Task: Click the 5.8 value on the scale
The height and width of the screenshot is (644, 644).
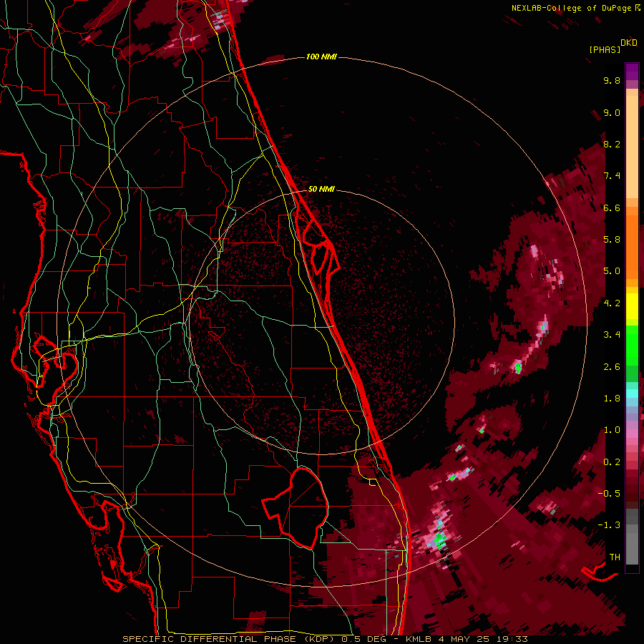Action: [612, 240]
